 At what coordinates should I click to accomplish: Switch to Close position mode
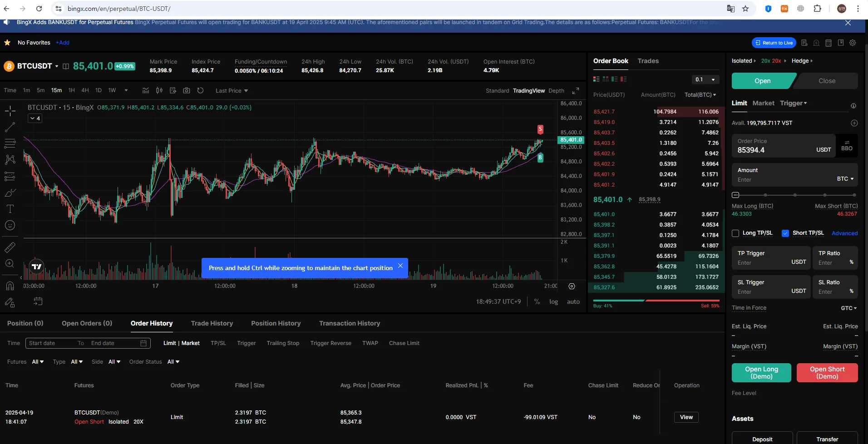pyautogui.click(x=827, y=81)
